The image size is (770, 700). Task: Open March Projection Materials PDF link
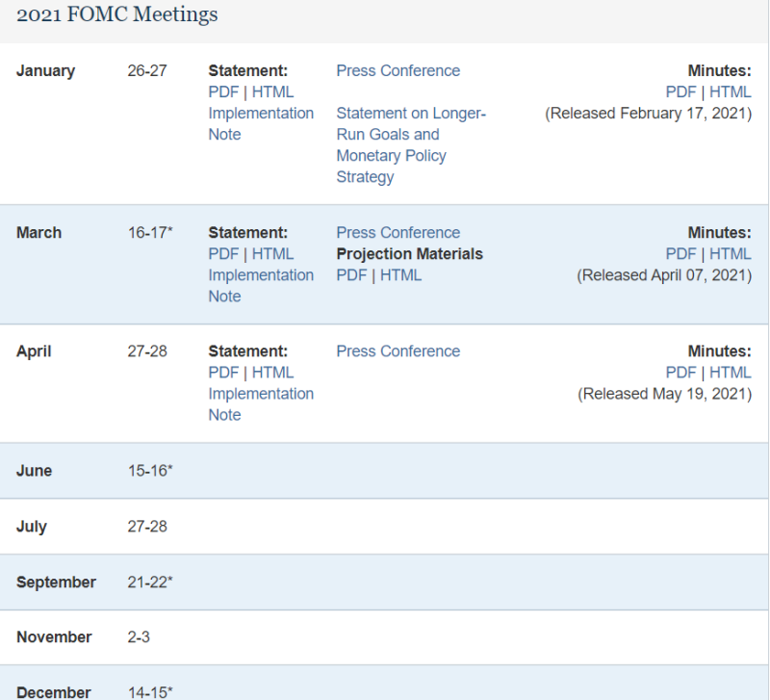click(350, 275)
